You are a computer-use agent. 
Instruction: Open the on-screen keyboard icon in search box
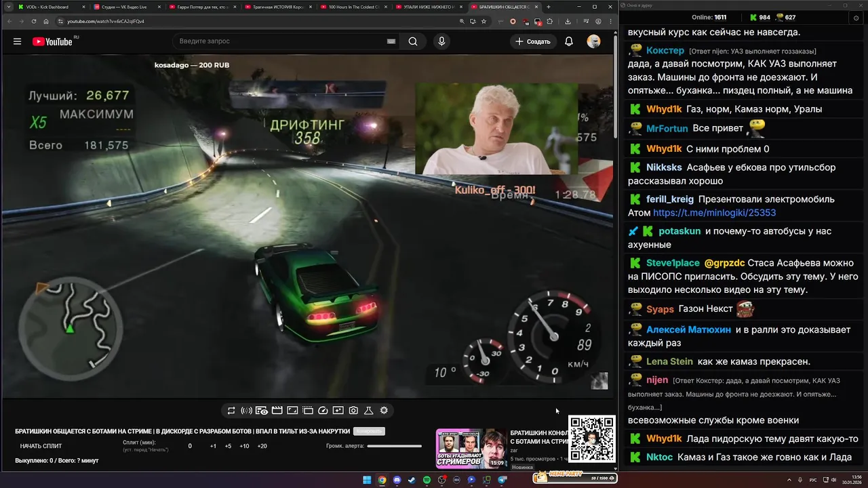point(391,41)
